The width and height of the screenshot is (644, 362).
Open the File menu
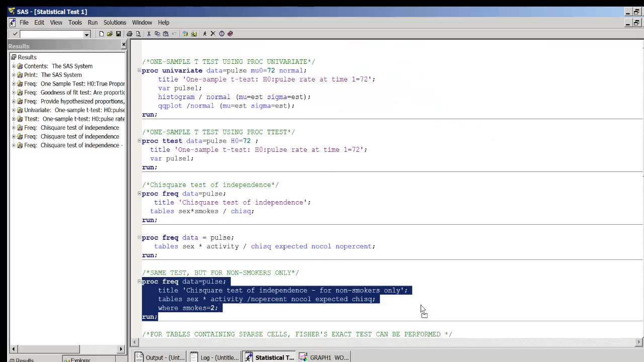tap(24, 23)
